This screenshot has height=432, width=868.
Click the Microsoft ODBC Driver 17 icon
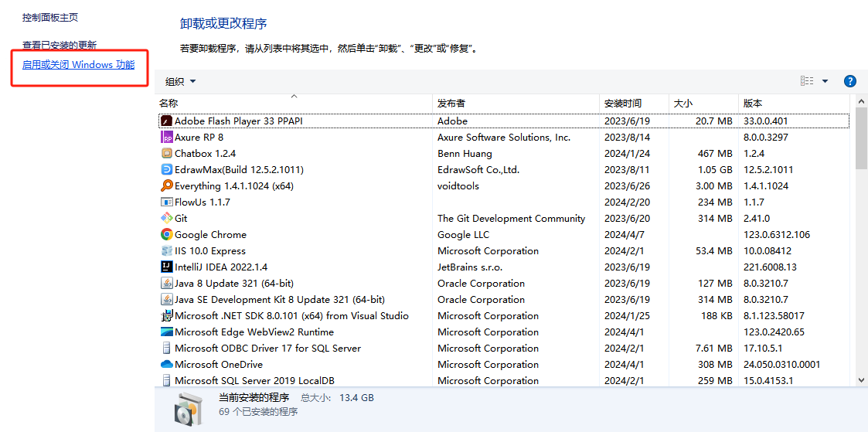point(166,349)
